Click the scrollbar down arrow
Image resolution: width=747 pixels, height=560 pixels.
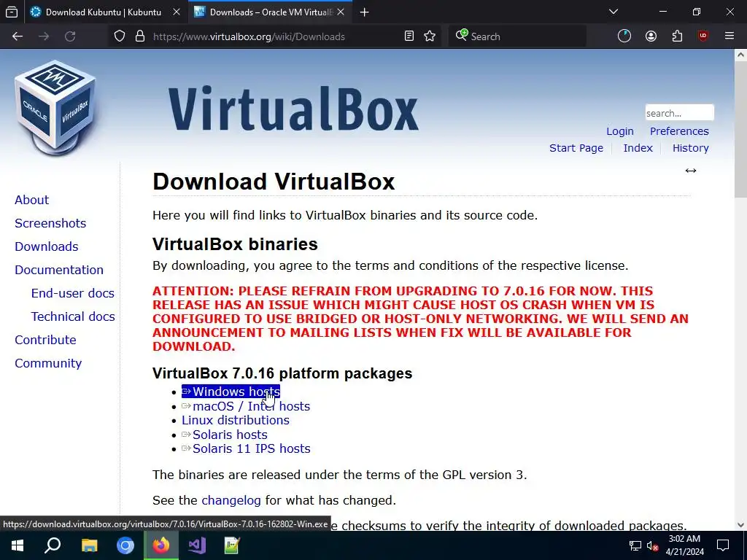click(740, 525)
